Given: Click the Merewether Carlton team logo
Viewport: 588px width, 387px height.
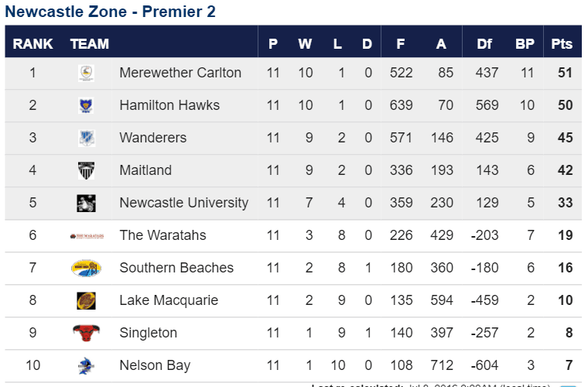Looking at the screenshot, I should 86,73.
